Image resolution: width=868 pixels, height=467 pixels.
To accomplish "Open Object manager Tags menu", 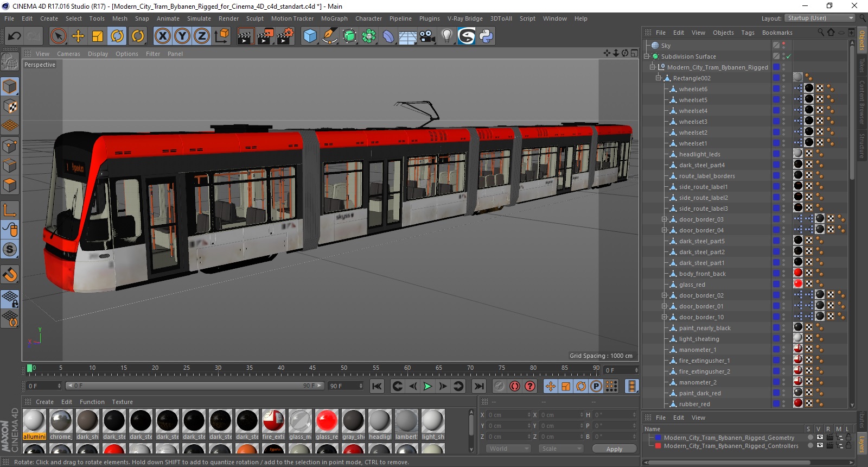I will [x=748, y=33].
